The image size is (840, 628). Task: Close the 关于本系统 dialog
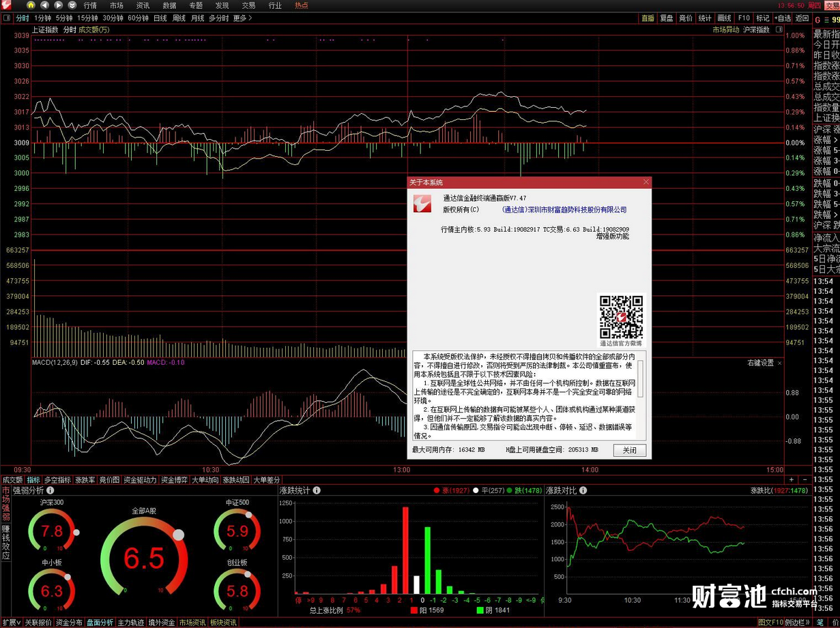[646, 182]
